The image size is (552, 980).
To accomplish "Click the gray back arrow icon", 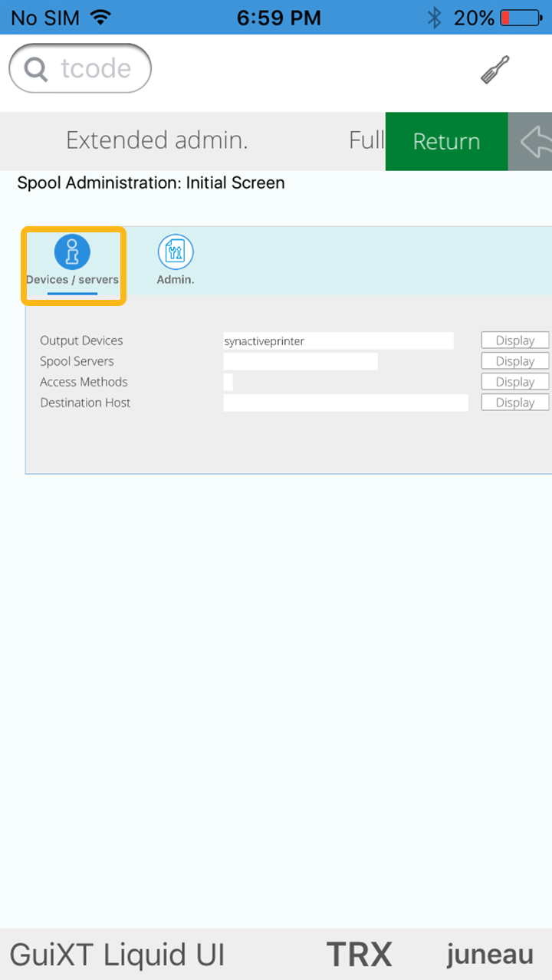I will (x=534, y=141).
